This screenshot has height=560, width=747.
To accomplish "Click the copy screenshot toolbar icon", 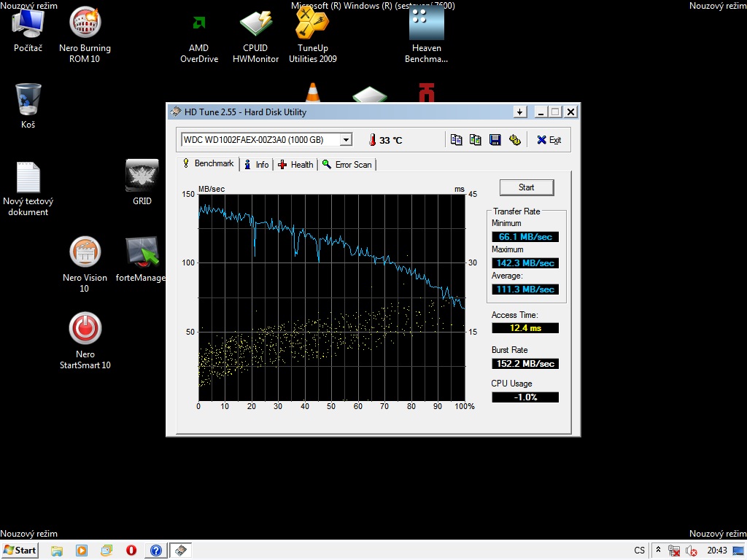I will click(476, 140).
